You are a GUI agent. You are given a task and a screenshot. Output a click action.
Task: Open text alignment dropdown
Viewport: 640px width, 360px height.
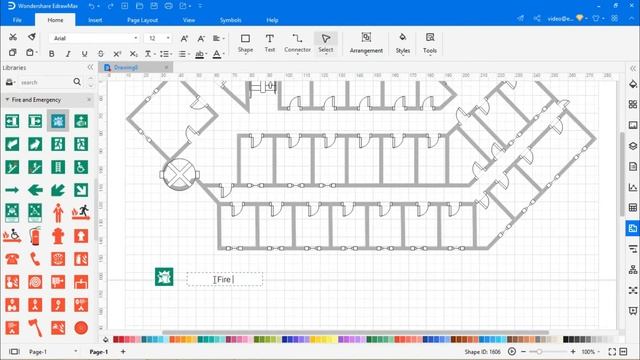click(x=218, y=38)
